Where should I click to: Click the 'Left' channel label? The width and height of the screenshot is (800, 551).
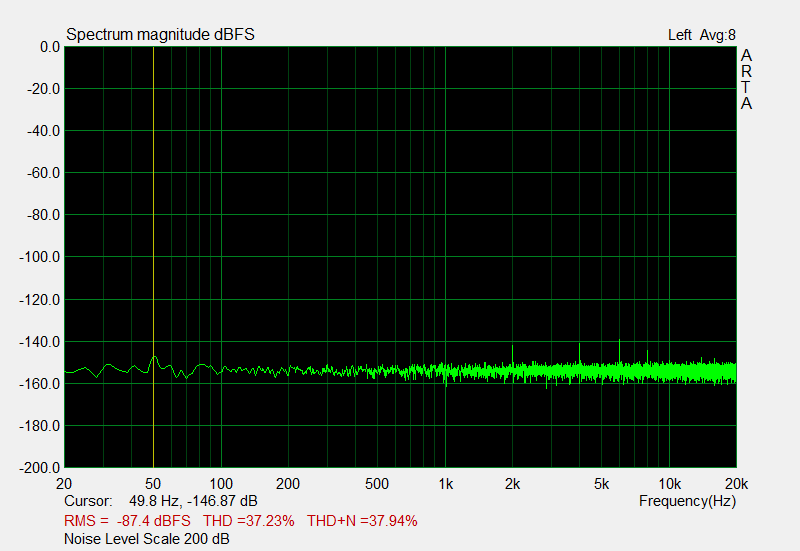680,35
